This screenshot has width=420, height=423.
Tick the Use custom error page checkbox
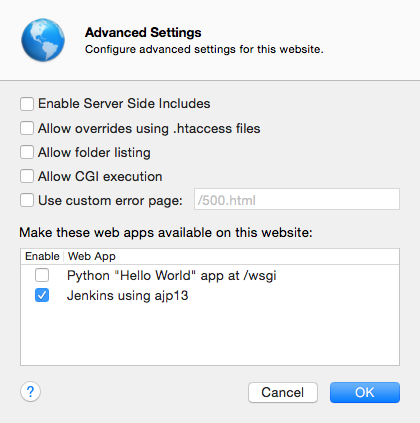coord(27,200)
